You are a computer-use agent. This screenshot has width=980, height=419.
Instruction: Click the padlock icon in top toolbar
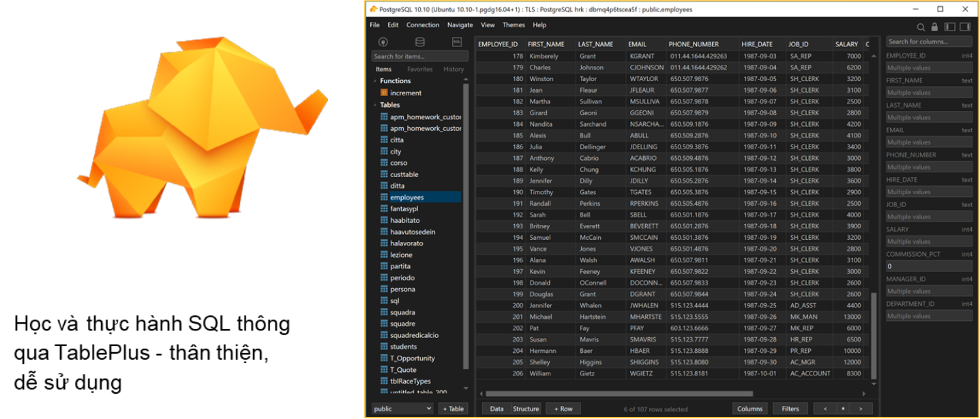tap(934, 27)
